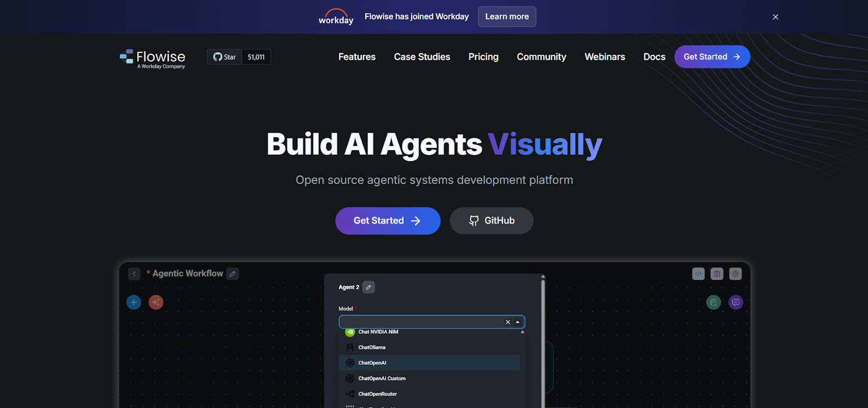
Task: Click Learn more in the Workday banner
Action: coord(507,17)
